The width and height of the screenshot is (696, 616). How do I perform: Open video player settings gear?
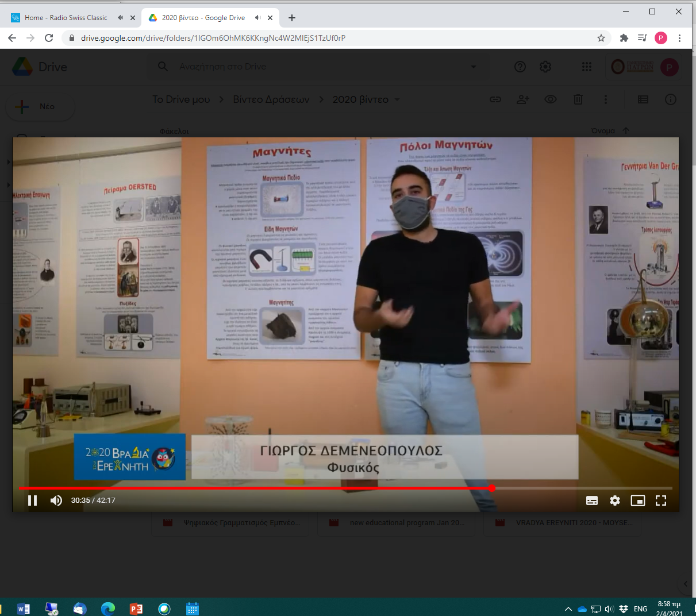tap(615, 500)
